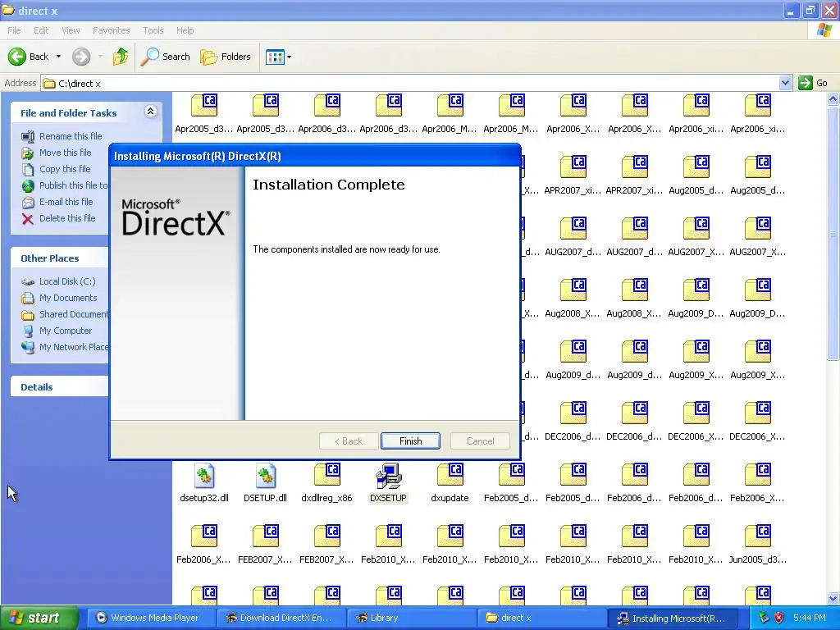Viewport: 840px width, 630px height.
Task: Click the Views grid icon
Action: pyautogui.click(x=276, y=57)
